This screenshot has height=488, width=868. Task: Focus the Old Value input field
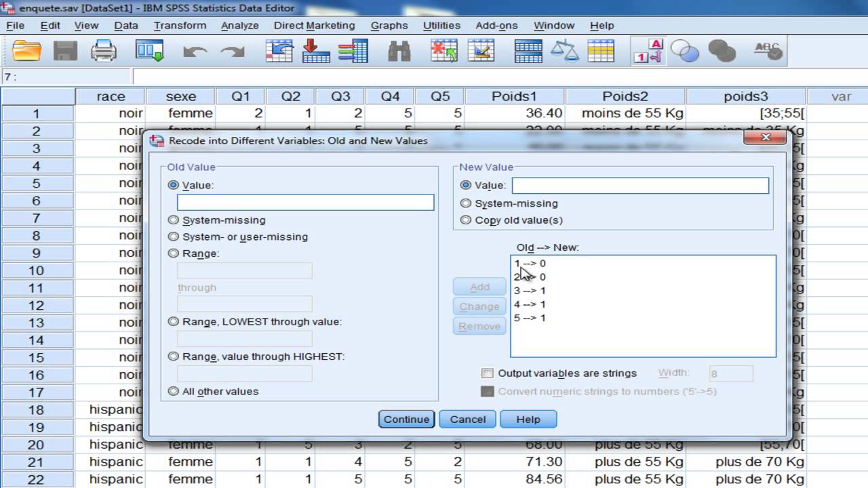(x=305, y=202)
